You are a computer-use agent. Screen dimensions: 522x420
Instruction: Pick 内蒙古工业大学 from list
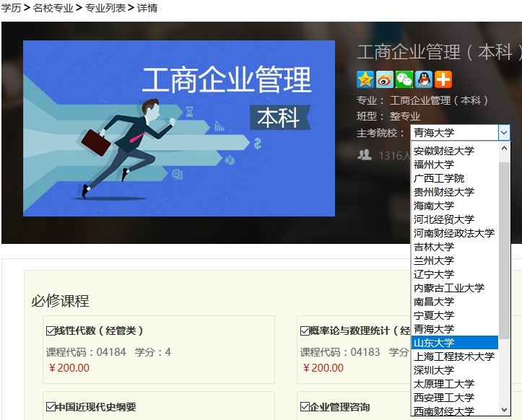(455, 288)
